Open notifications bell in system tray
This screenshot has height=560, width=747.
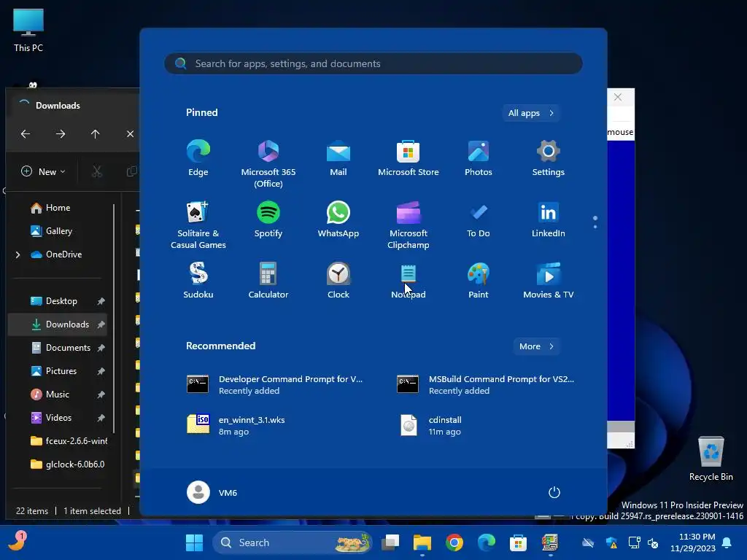click(x=727, y=542)
